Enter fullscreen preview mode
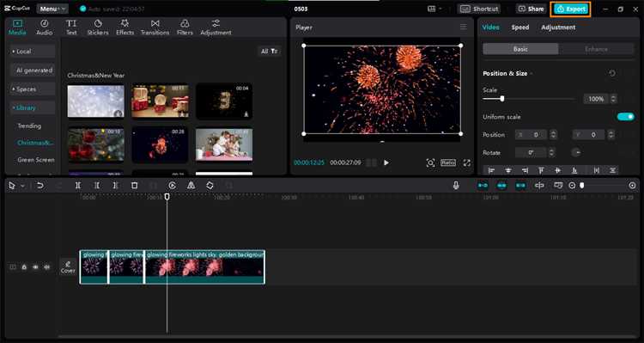The image size is (644, 343). click(467, 162)
